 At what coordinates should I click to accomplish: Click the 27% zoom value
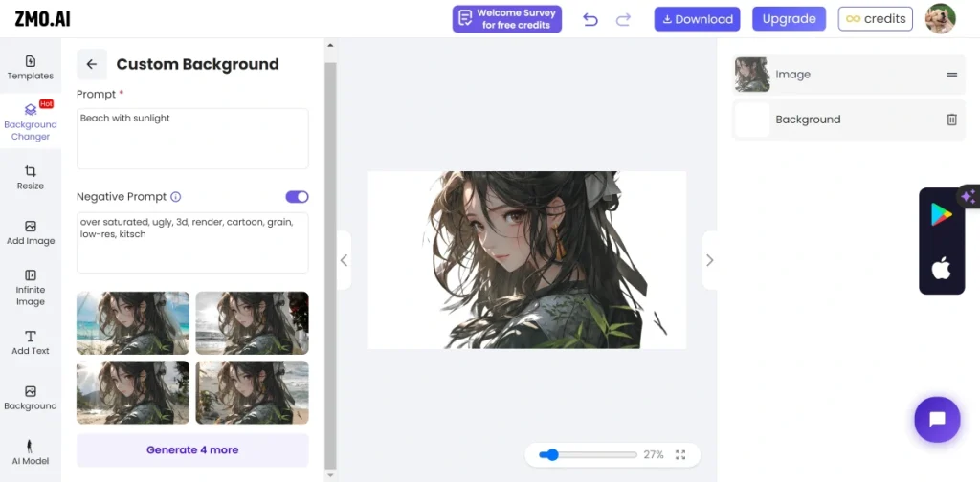[x=654, y=455]
